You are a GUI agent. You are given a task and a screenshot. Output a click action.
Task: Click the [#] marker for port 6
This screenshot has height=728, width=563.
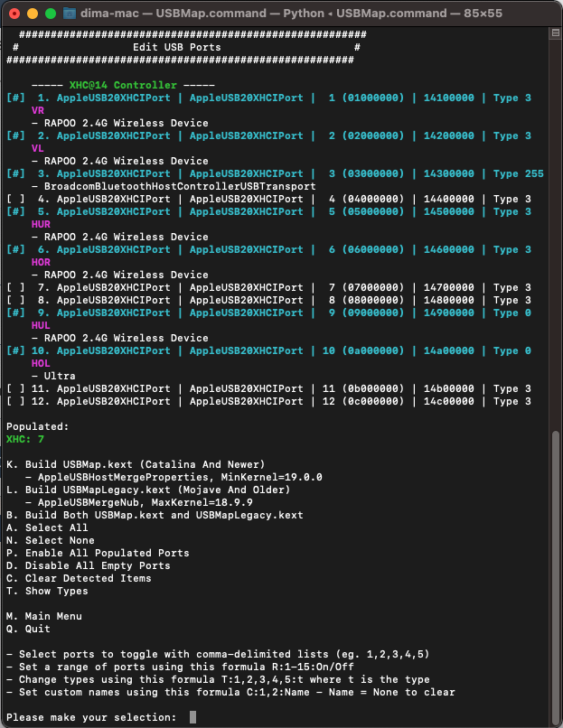tap(15, 250)
